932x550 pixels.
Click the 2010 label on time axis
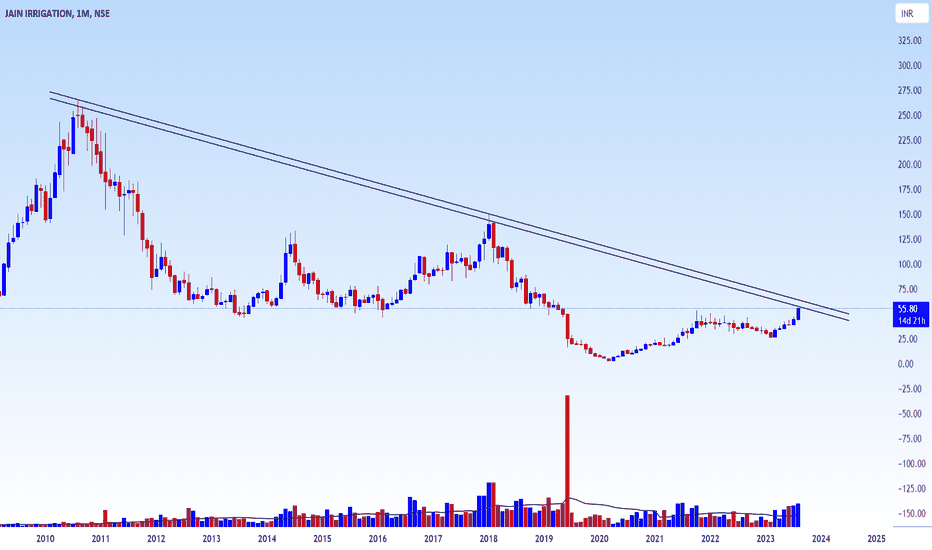pyautogui.click(x=45, y=539)
